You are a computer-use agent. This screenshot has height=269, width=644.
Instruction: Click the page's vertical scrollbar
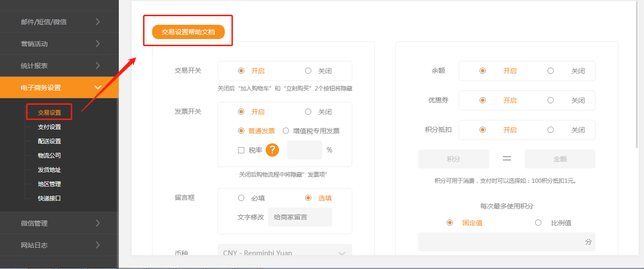pos(637,71)
